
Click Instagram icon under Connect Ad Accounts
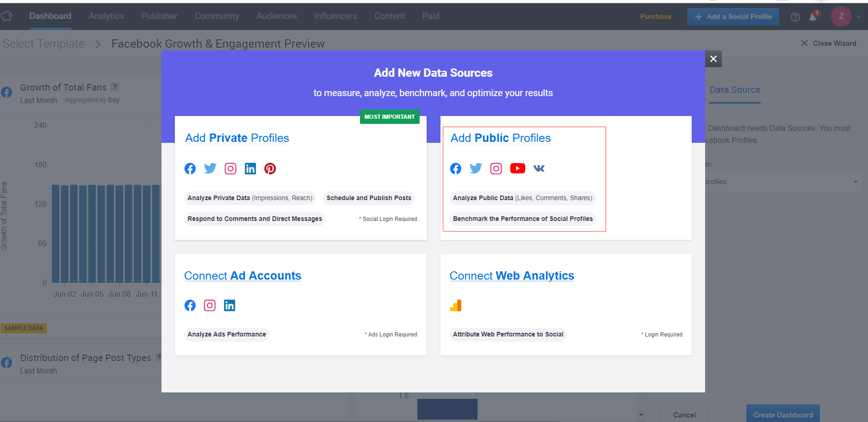point(210,306)
